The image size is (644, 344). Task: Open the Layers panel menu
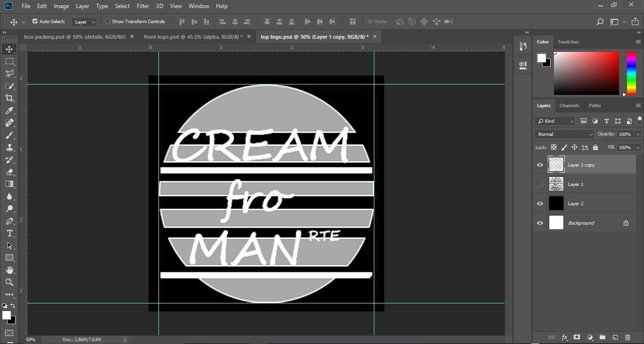coord(638,106)
